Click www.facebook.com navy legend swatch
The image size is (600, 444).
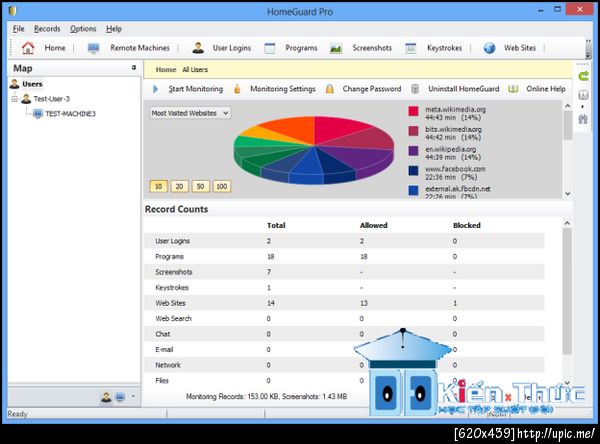click(413, 170)
